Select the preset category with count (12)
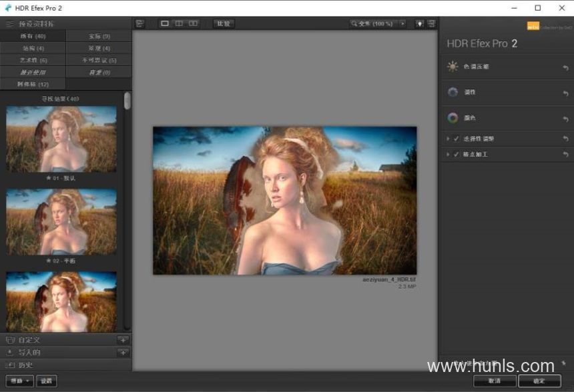Viewport: 574px width, 392px height. (x=33, y=84)
